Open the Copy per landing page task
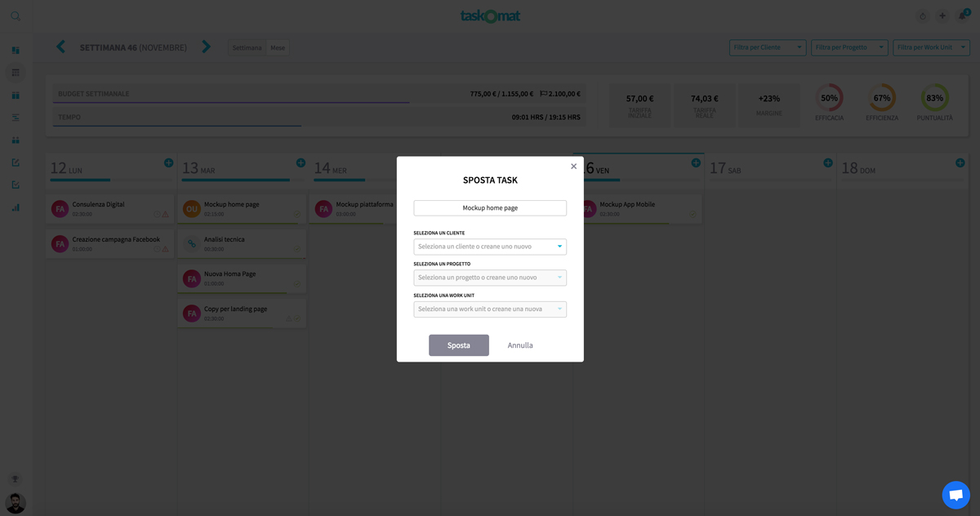This screenshot has width=980, height=516. 242,314
